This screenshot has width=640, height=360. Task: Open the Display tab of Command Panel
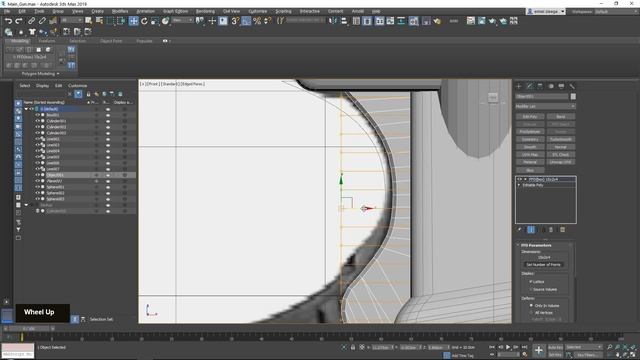pyautogui.click(x=561, y=86)
